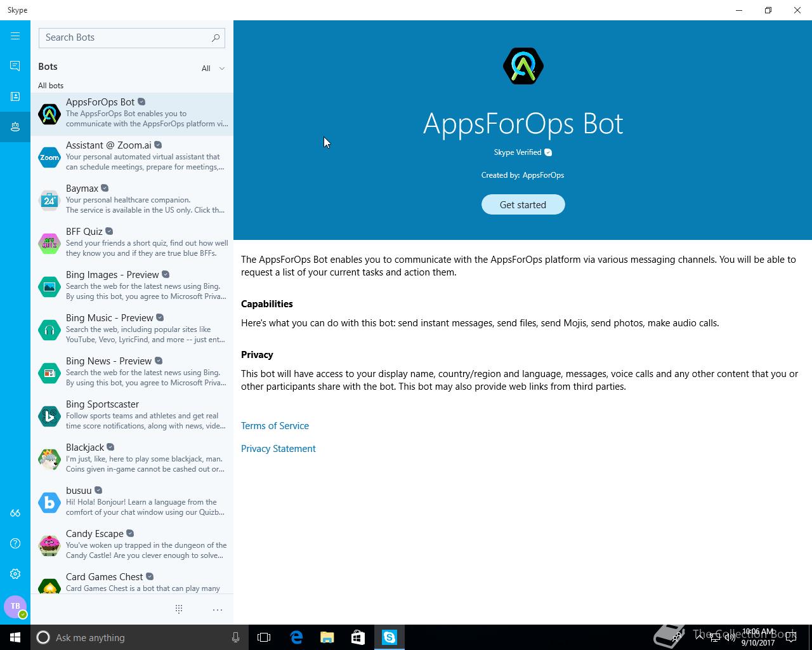Open the Windows Store taskbar icon
The height and width of the screenshot is (650, 812).
coord(358,637)
